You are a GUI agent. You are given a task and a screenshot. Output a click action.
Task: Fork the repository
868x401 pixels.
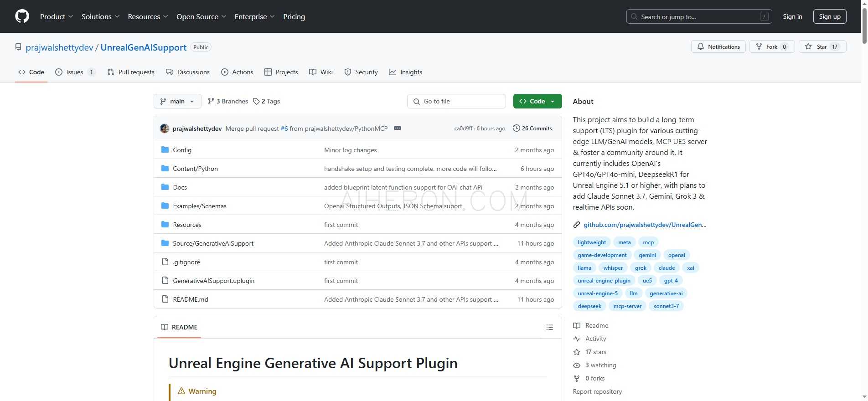[x=772, y=46]
